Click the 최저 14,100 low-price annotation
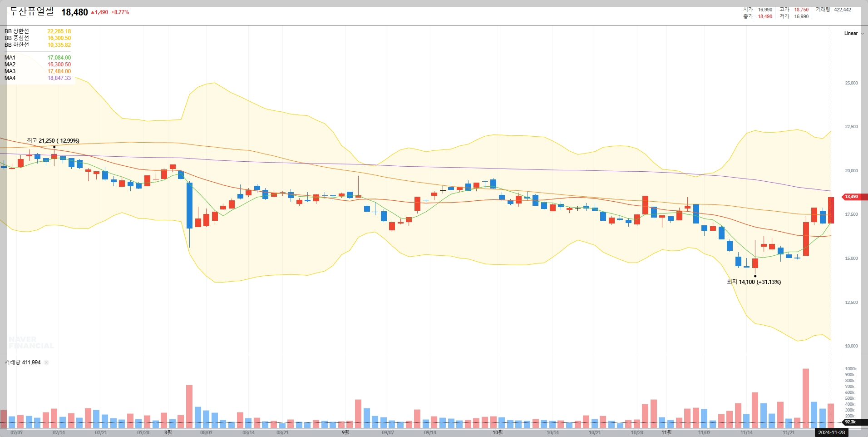 754,282
